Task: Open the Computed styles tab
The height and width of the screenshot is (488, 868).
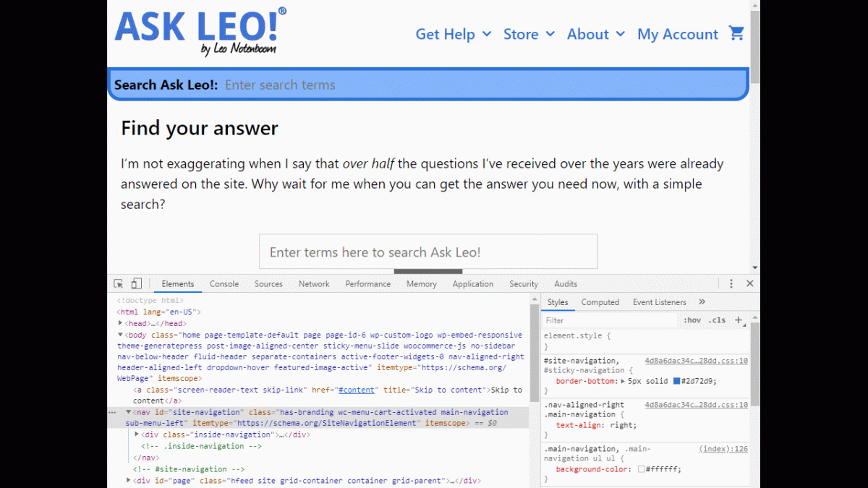Action: pyautogui.click(x=600, y=302)
